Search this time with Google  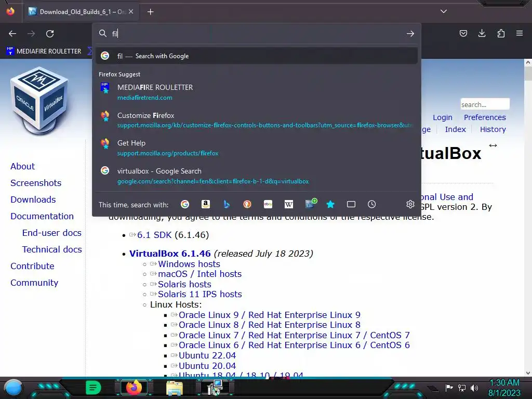click(x=185, y=204)
